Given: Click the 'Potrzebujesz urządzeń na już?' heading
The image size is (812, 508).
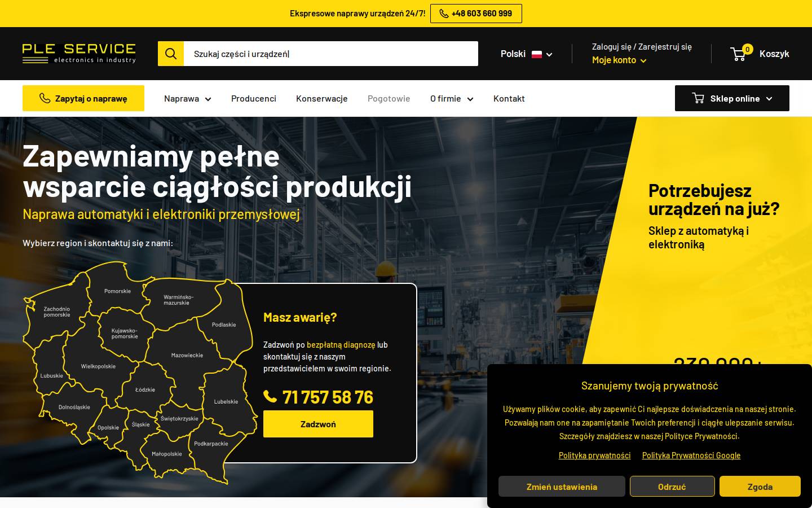Looking at the screenshot, I should [714, 200].
